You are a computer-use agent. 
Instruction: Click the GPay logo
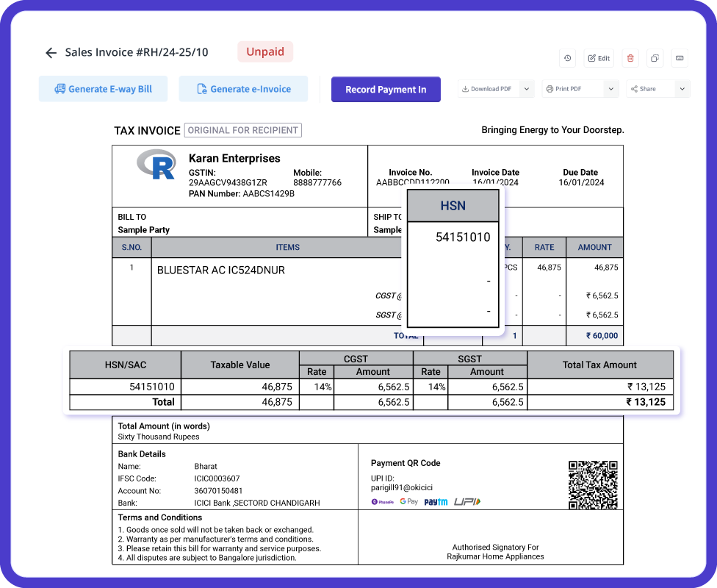click(x=408, y=501)
